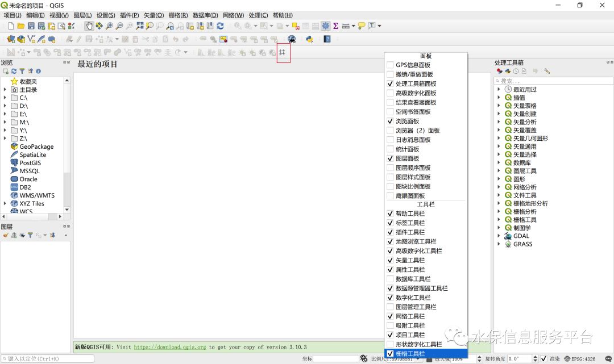Expand the 主目录 node in browser

click(5, 90)
